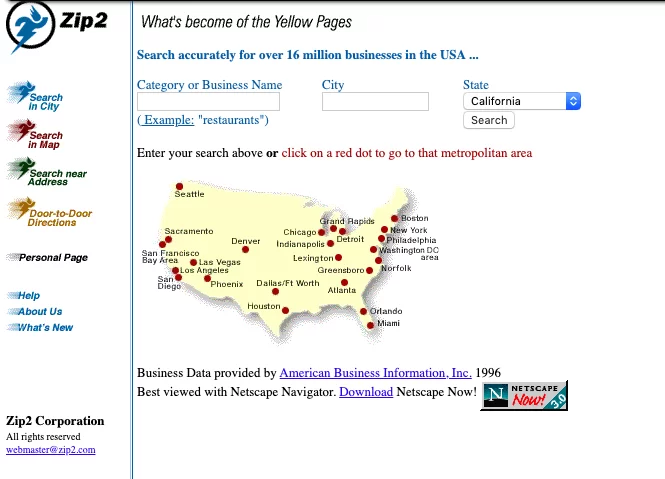Click the Norfolk red dot
This screenshot has width=665, height=479.
[378, 261]
